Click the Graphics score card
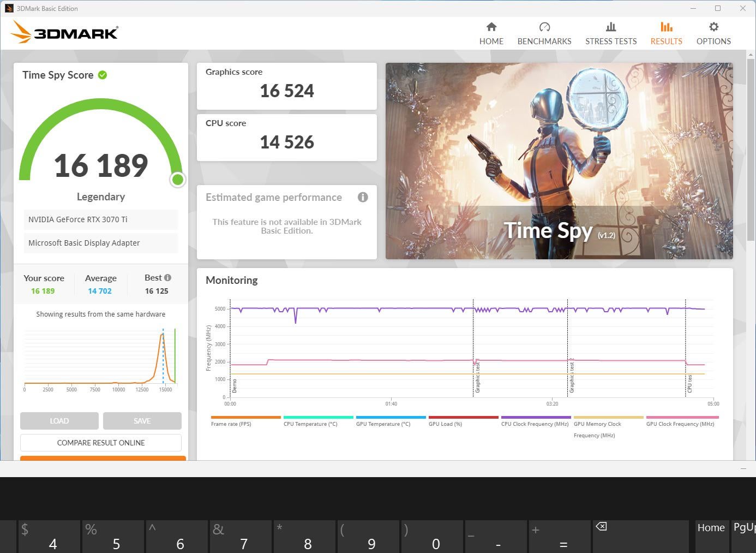Viewport: 756px width, 553px height. click(287, 86)
